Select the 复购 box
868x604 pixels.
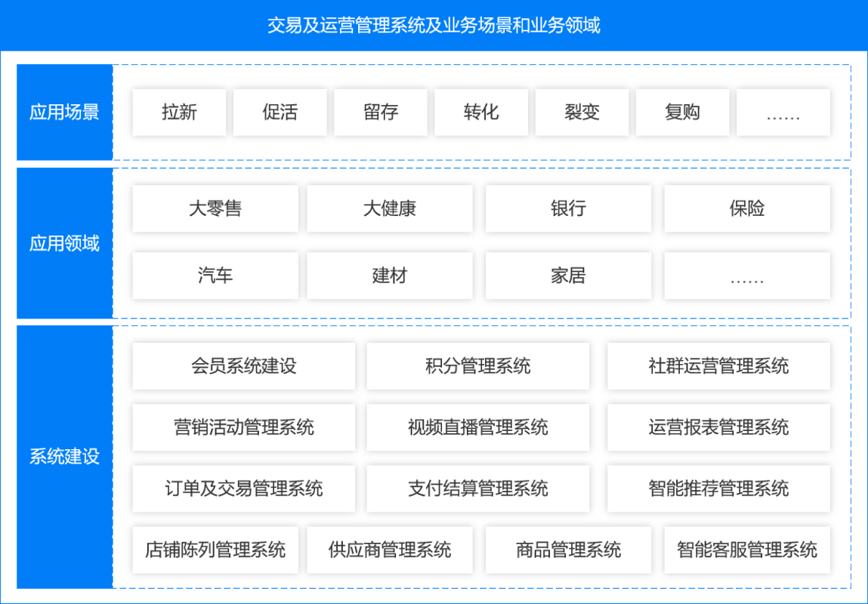[683, 112]
